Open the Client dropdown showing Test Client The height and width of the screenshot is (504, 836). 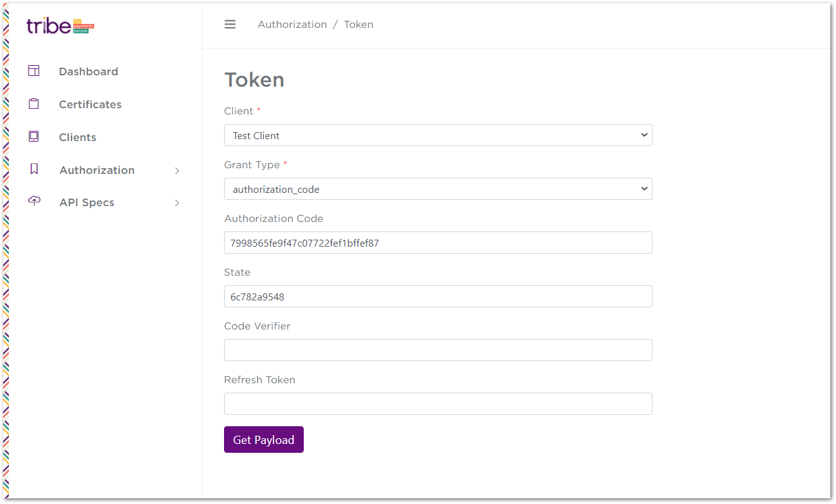(x=438, y=135)
